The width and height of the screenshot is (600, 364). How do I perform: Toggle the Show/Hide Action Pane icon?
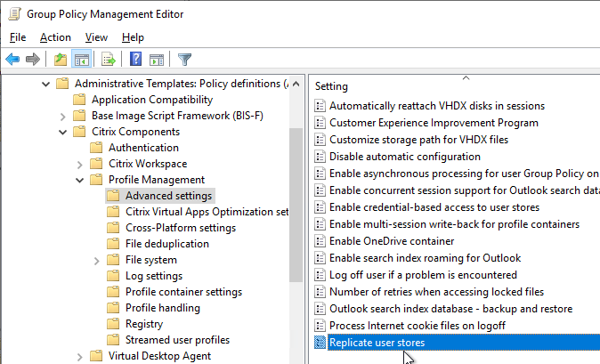157,60
